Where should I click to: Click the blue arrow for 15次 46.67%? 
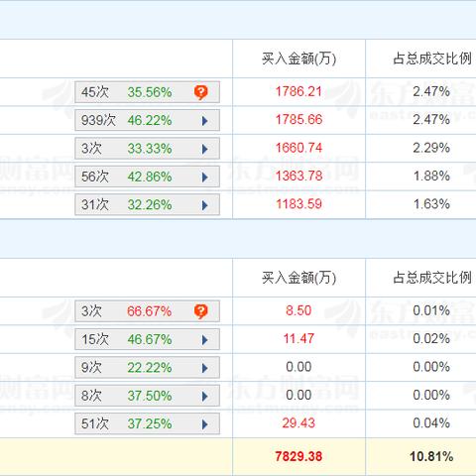pyautogui.click(x=204, y=339)
